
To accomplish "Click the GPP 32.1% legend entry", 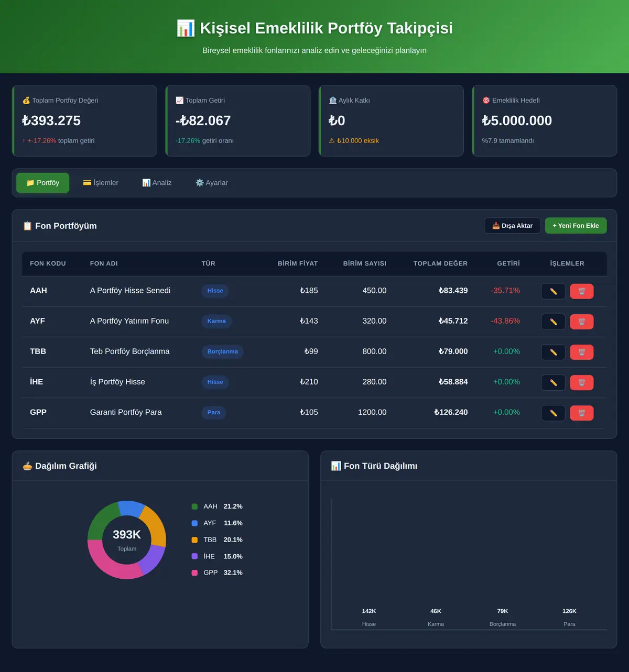I will pyautogui.click(x=217, y=573).
